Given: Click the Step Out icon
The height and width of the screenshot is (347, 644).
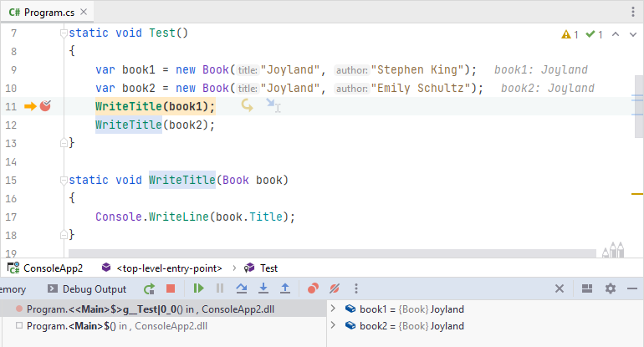Looking at the screenshot, I should (x=284, y=288).
